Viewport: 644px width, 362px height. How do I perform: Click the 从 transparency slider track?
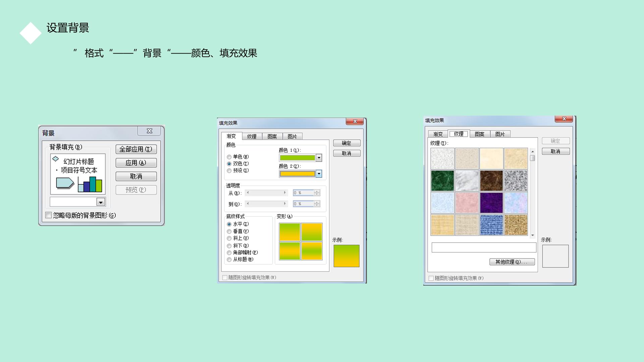point(266,193)
